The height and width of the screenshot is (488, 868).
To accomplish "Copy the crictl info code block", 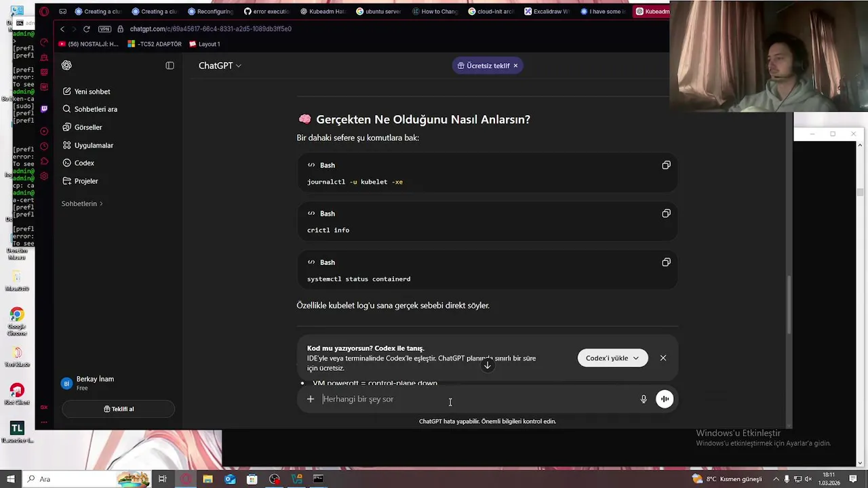I will (x=666, y=213).
